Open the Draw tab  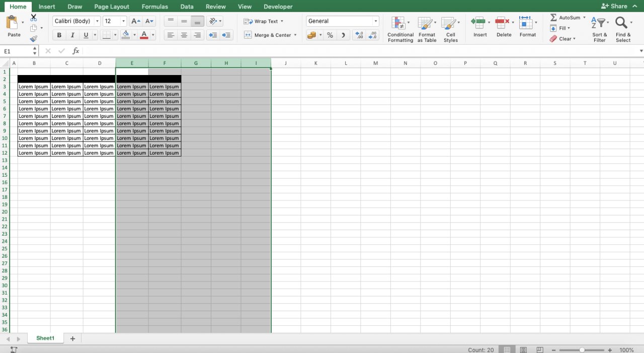click(75, 7)
